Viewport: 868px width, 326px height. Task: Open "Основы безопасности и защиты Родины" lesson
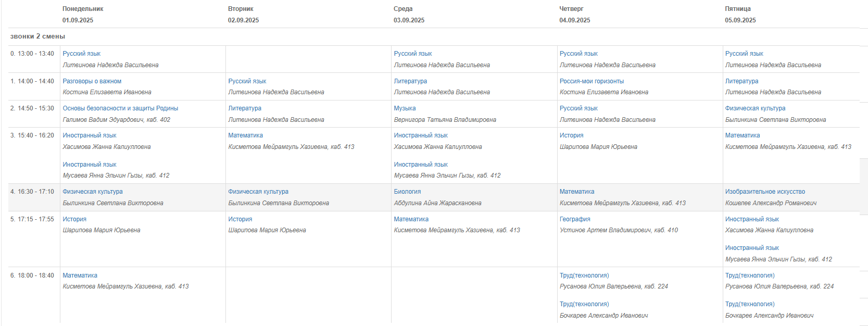[x=120, y=108]
